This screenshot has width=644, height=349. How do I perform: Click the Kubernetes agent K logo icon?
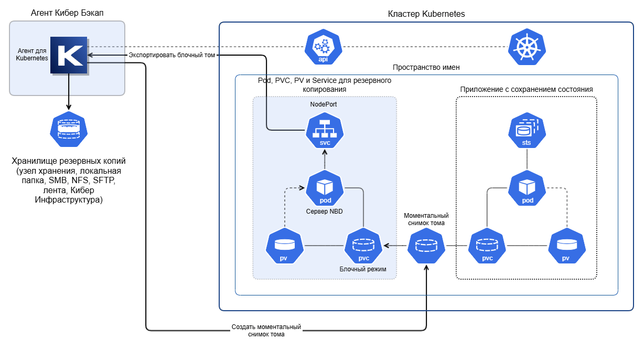coord(69,56)
